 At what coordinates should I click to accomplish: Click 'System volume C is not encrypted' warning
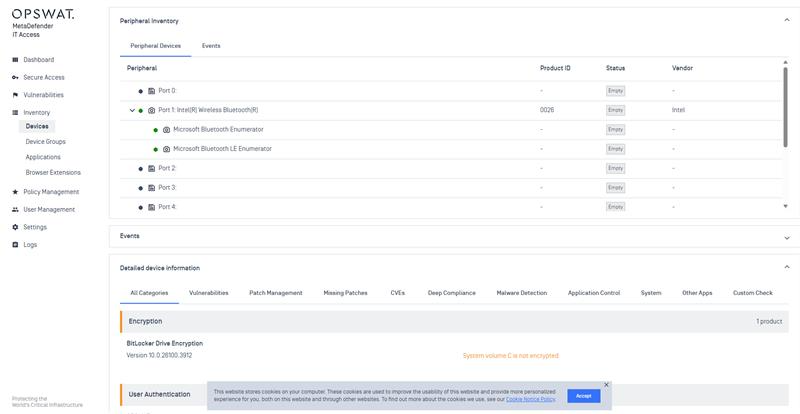[x=511, y=356]
